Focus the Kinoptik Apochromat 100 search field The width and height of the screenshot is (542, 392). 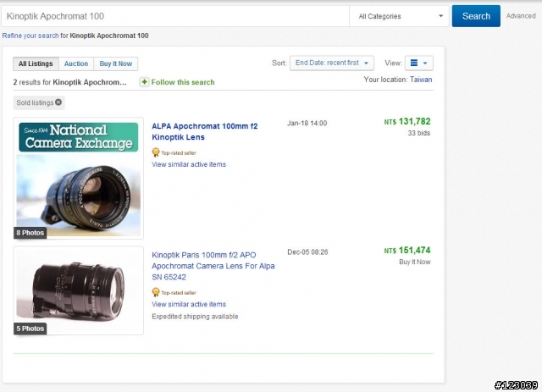175,16
